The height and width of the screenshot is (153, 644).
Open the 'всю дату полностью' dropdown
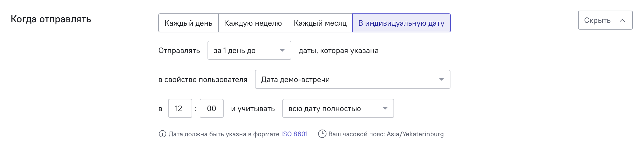coord(338,108)
